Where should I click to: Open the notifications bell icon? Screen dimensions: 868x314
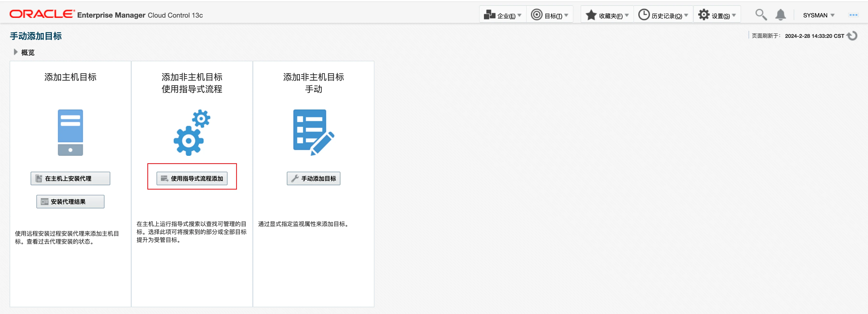[780, 15]
